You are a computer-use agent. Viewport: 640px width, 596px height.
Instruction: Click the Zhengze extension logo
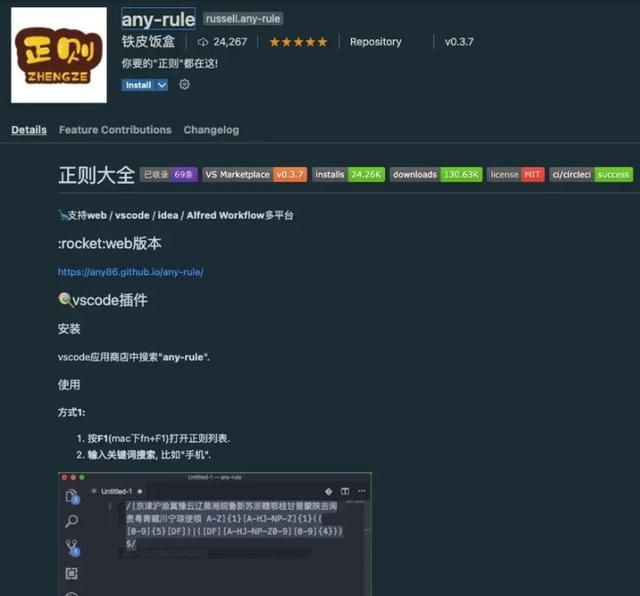[59, 55]
